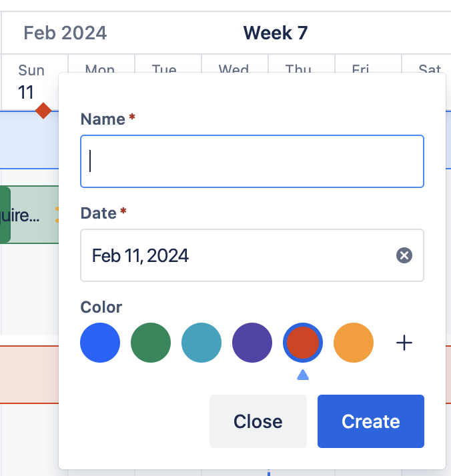Click the Name text input field

(252, 161)
